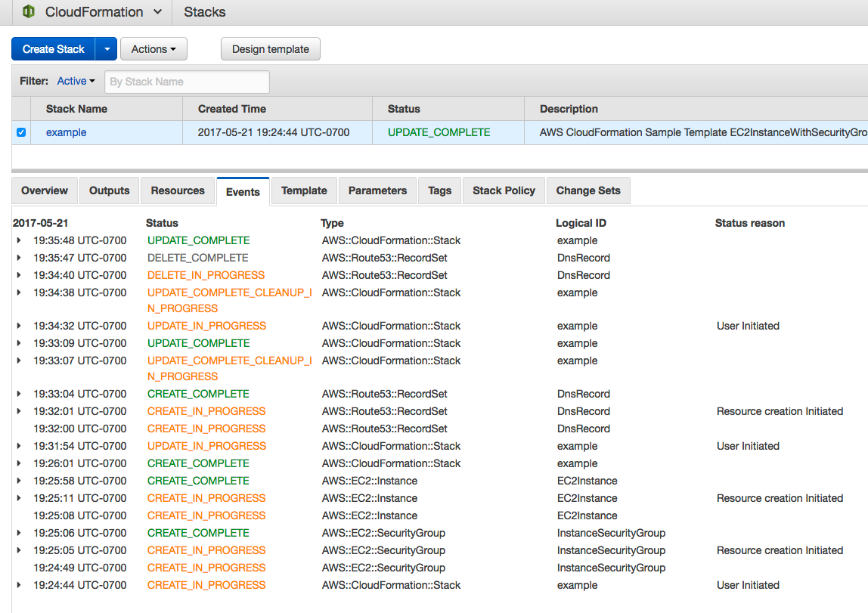Click the DELETE_COMPLETE status text

197,258
